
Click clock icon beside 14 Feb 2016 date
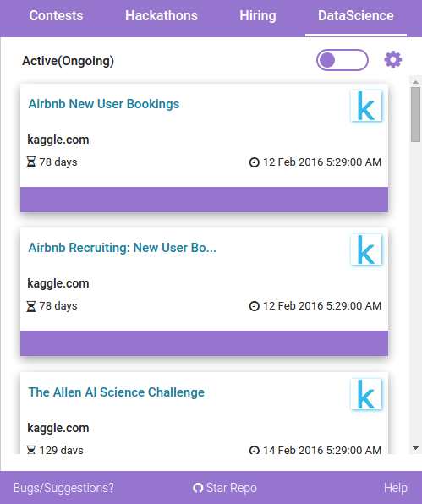[255, 450]
